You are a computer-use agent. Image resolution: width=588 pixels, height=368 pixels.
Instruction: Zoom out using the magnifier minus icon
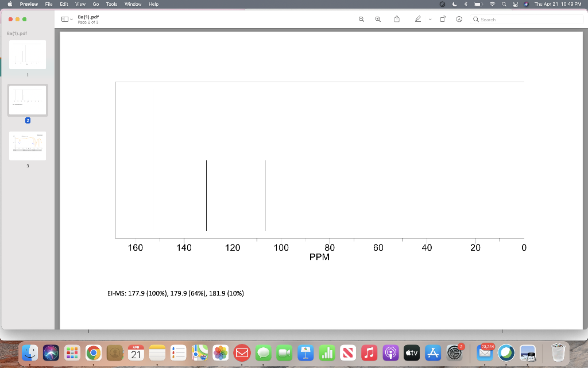[x=361, y=19]
